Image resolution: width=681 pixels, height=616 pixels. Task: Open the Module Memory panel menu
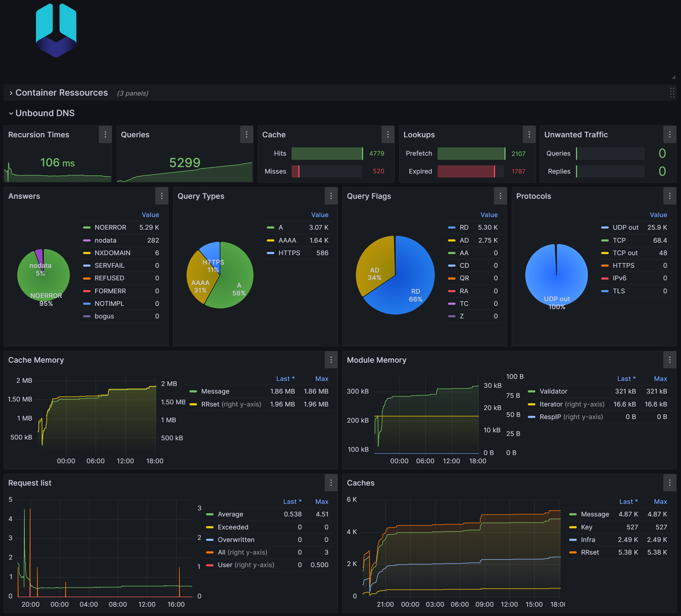click(670, 360)
